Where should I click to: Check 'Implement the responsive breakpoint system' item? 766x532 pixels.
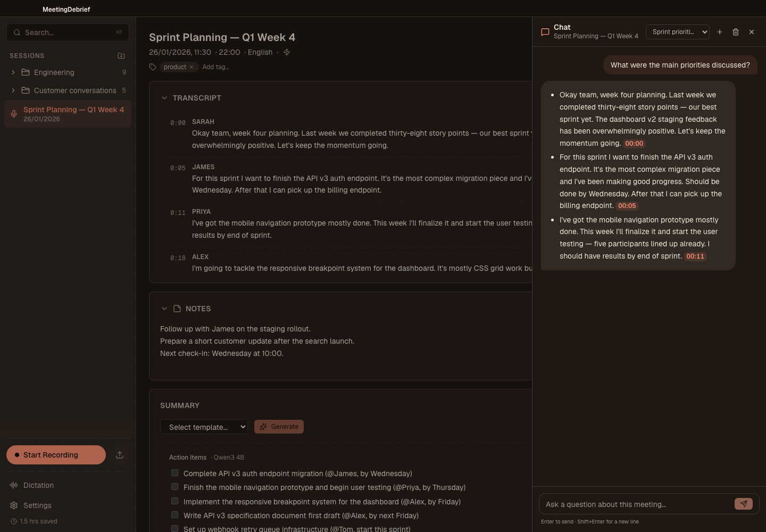coord(174,501)
